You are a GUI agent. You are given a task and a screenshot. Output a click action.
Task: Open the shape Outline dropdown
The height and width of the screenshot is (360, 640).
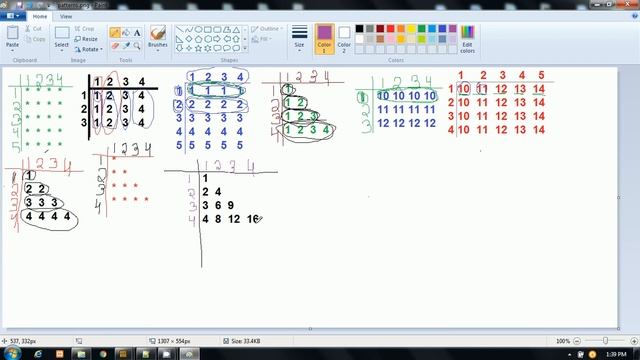(x=267, y=29)
